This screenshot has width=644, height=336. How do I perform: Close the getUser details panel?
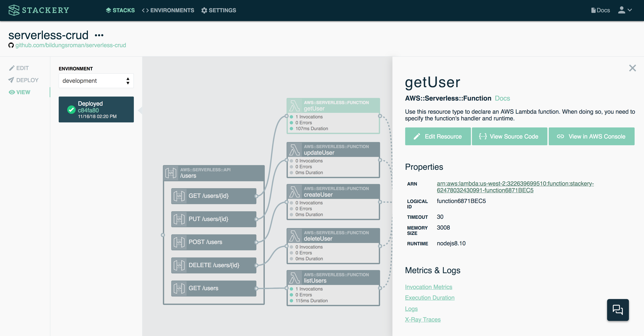[632, 68]
